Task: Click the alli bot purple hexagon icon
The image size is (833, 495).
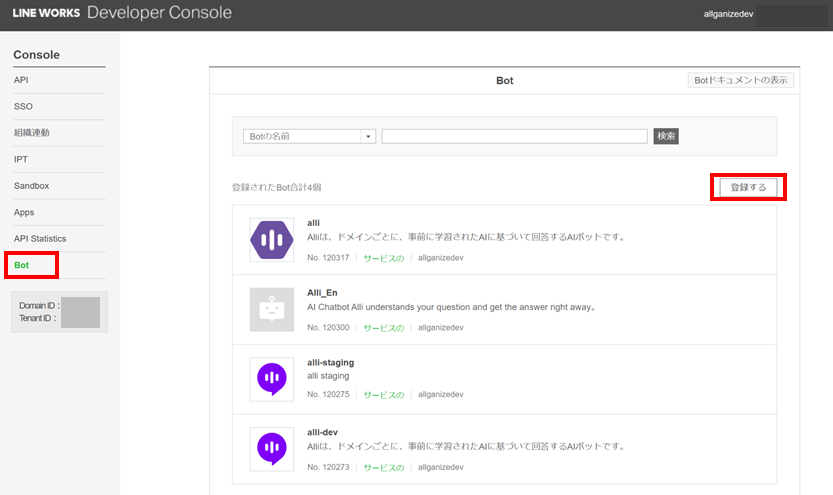Action: [271, 240]
